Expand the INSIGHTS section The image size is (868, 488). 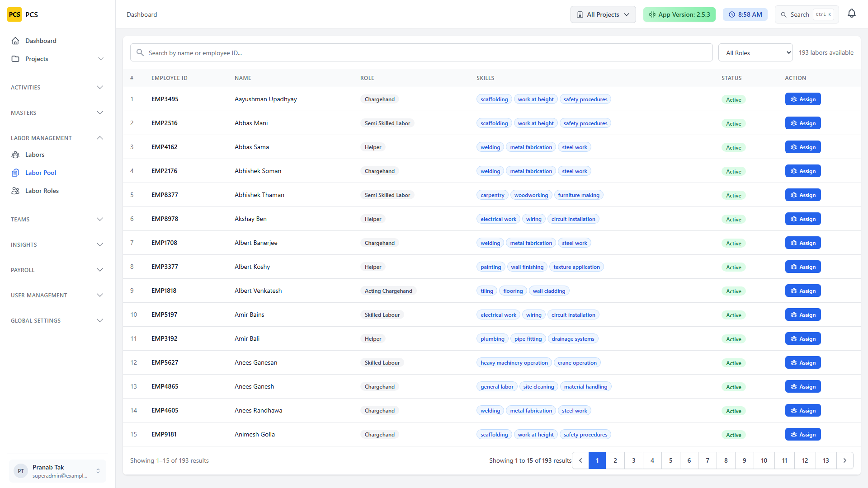pos(57,244)
